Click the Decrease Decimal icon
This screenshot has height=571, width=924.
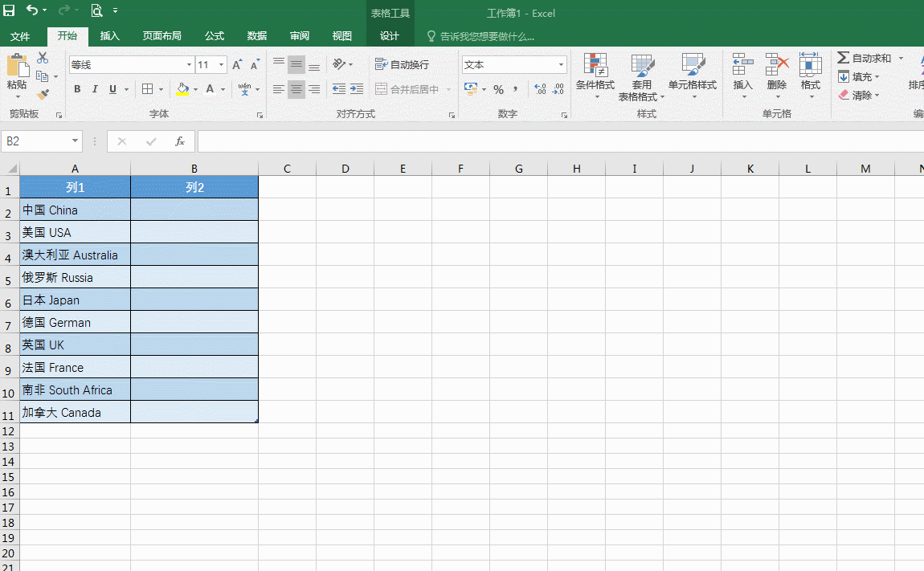558,89
